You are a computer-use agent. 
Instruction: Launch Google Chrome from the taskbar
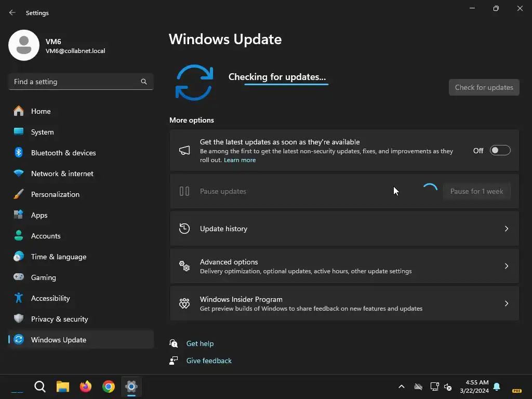coord(109,387)
